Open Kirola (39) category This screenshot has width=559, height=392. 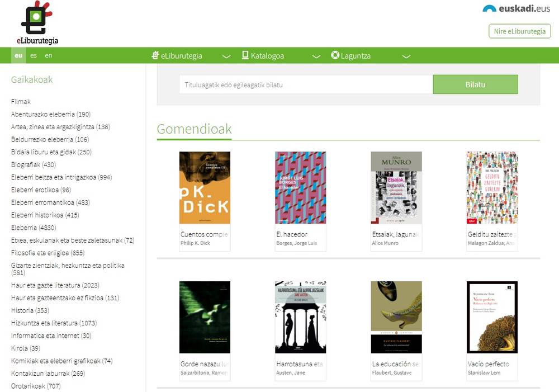click(x=26, y=348)
